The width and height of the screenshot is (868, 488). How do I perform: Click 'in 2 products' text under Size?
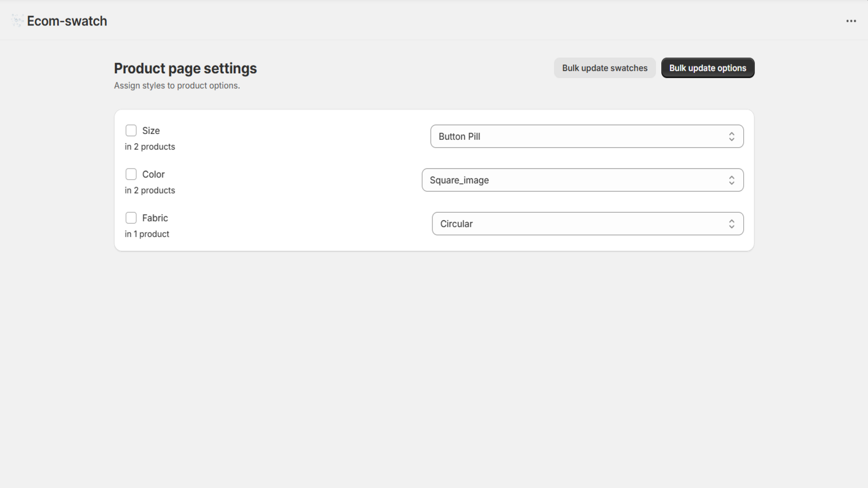click(150, 147)
